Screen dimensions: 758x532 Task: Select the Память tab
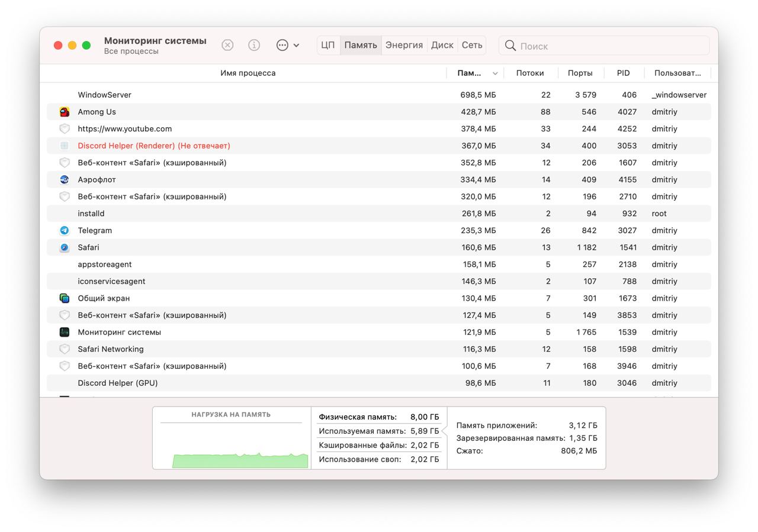361,45
